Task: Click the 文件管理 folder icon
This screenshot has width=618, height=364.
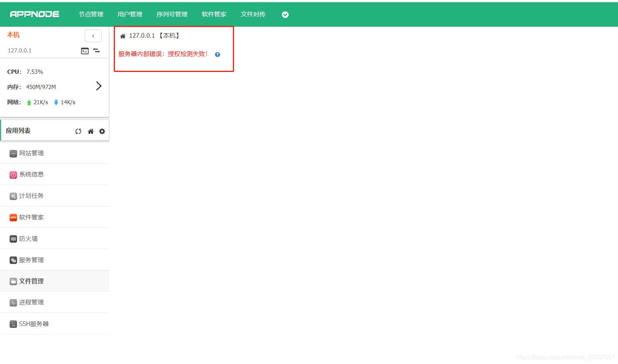Action: point(13,281)
